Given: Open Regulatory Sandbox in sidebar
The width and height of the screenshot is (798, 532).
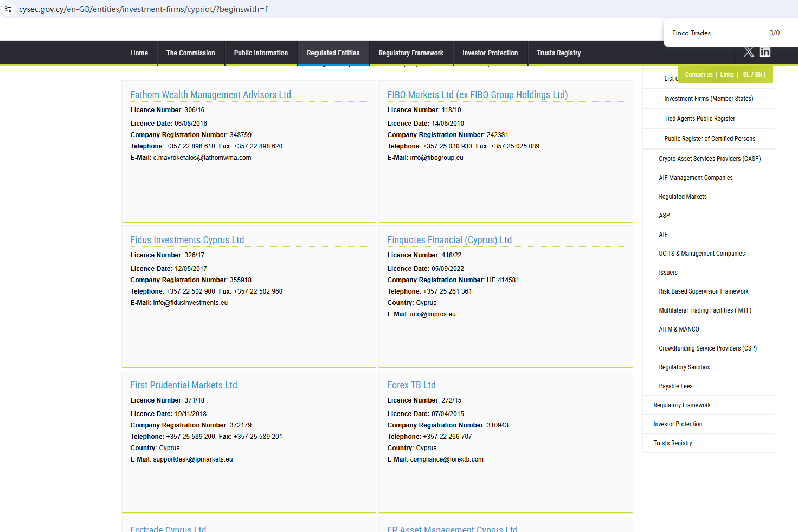Looking at the screenshot, I should coord(684,367).
